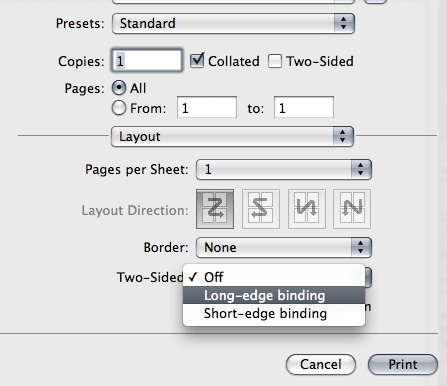Select the All pages radio button
Viewport: 447px width, 386px height.
click(119, 88)
